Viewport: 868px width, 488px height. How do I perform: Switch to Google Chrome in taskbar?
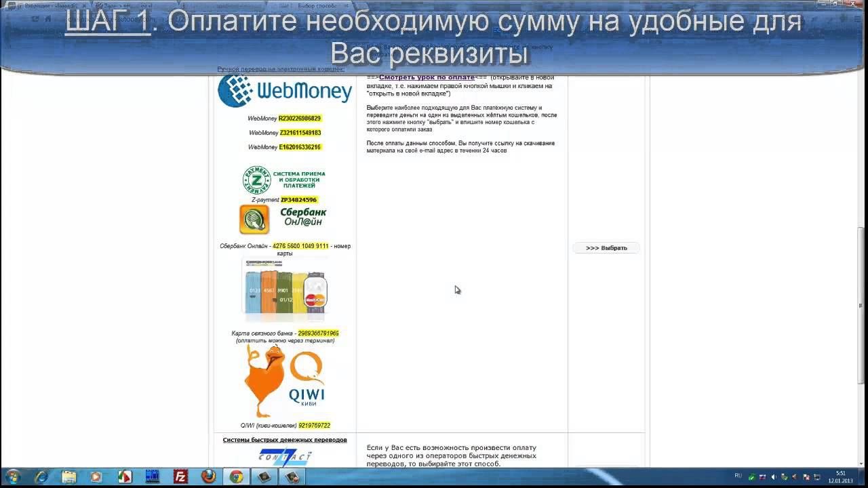(236, 477)
